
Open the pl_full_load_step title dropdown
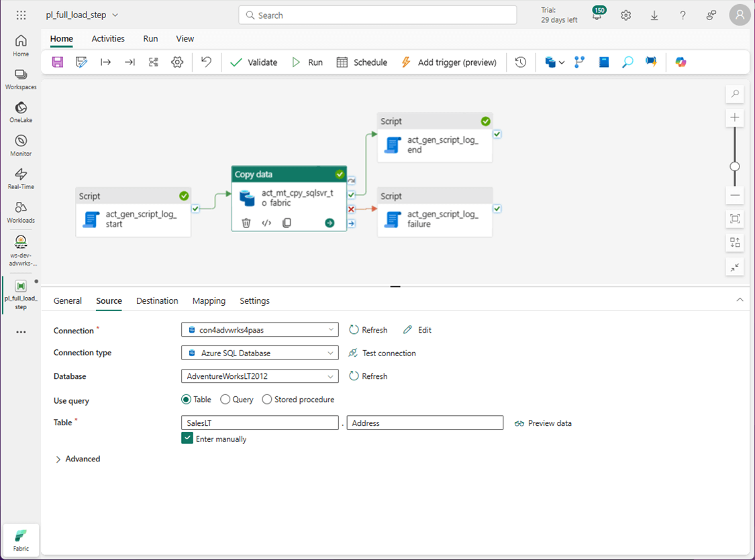tap(115, 15)
